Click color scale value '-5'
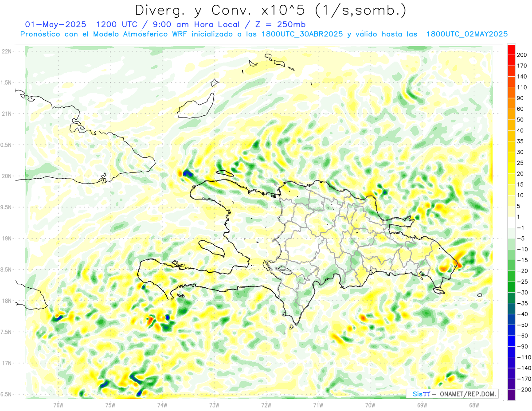Screen dimensions: 532x411 point(521,238)
